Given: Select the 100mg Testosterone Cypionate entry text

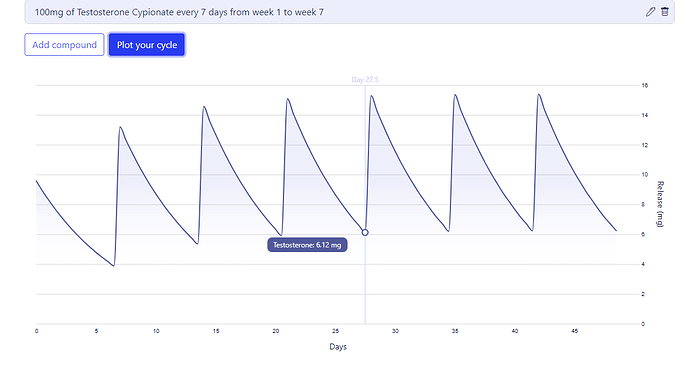Looking at the screenshot, I should pyautogui.click(x=179, y=12).
